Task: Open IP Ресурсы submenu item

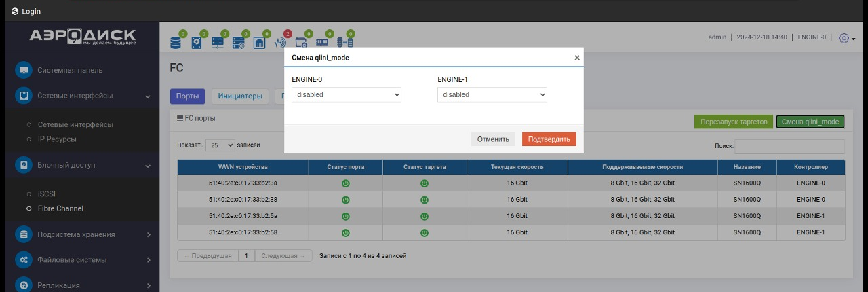Action: pyautogui.click(x=57, y=139)
